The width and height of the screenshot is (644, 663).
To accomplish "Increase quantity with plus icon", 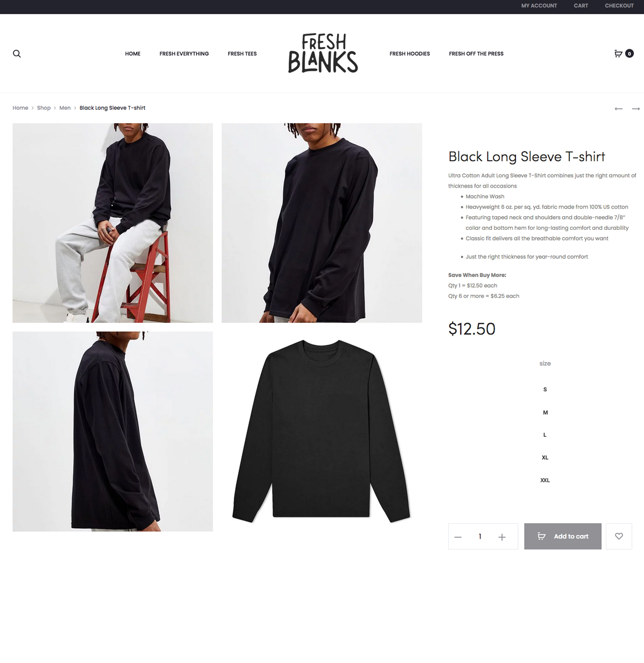I will 502,537.
